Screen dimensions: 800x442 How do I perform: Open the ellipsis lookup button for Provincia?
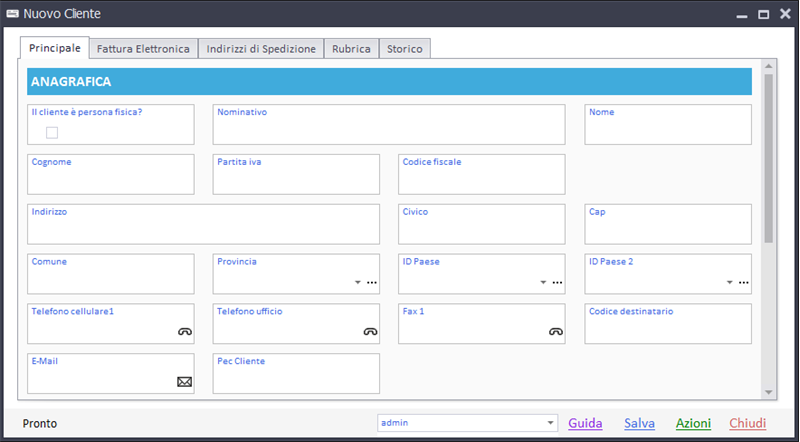[372, 282]
